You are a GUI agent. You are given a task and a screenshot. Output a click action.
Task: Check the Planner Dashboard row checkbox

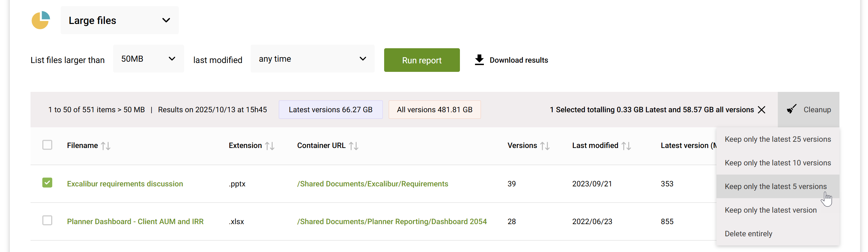47,221
